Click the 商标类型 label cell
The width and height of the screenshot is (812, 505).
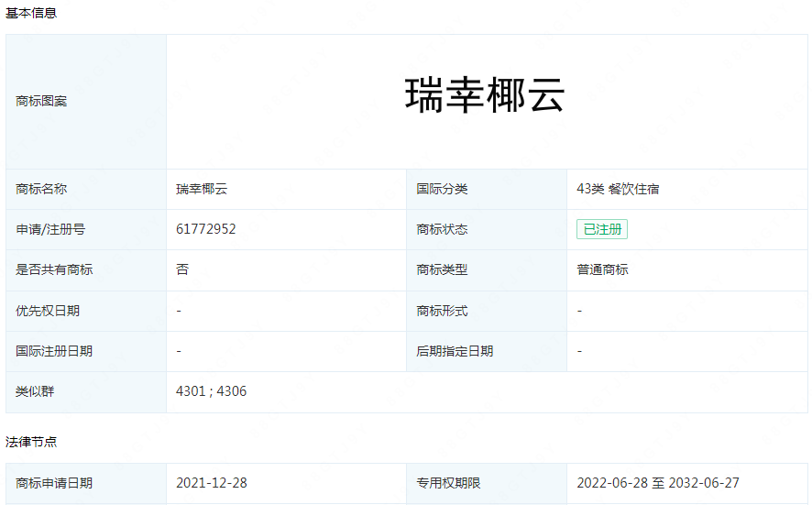(x=487, y=269)
